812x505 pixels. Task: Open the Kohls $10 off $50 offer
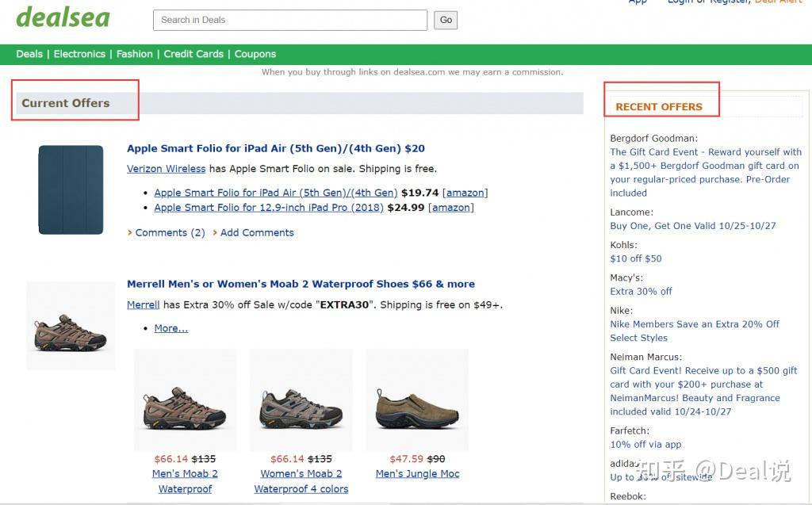(x=635, y=258)
